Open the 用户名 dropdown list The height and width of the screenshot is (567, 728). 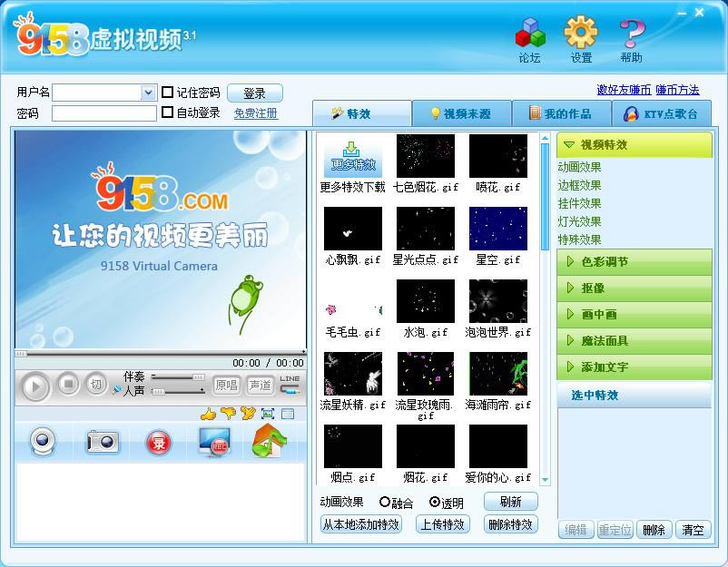tap(148, 93)
